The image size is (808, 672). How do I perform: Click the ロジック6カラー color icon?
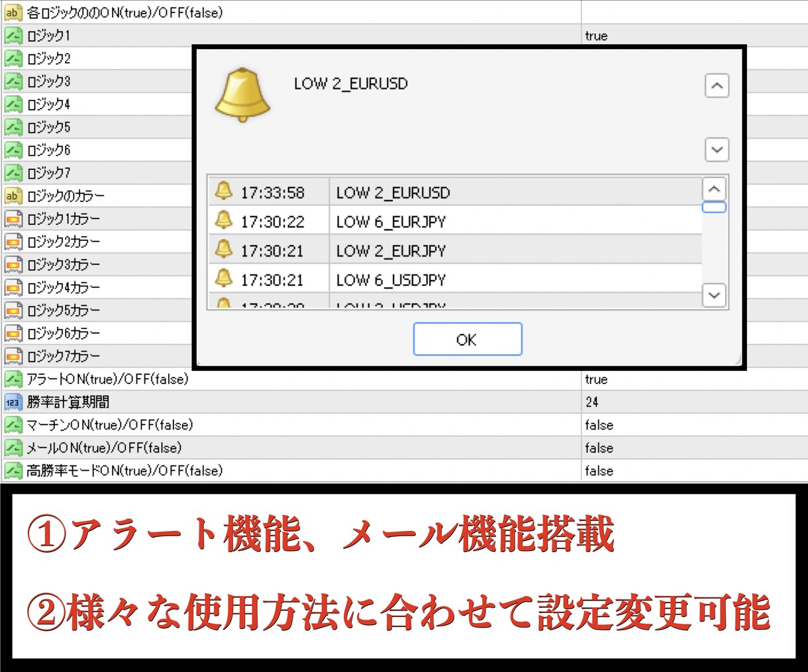[13, 333]
